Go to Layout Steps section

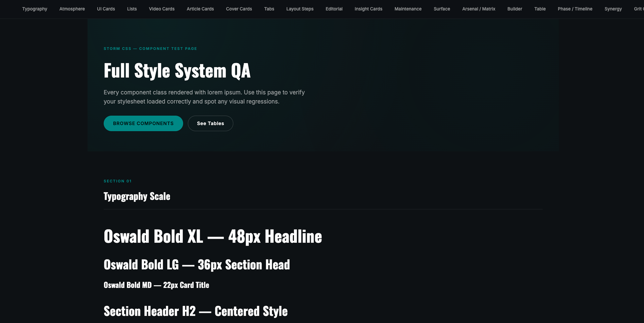(x=300, y=9)
